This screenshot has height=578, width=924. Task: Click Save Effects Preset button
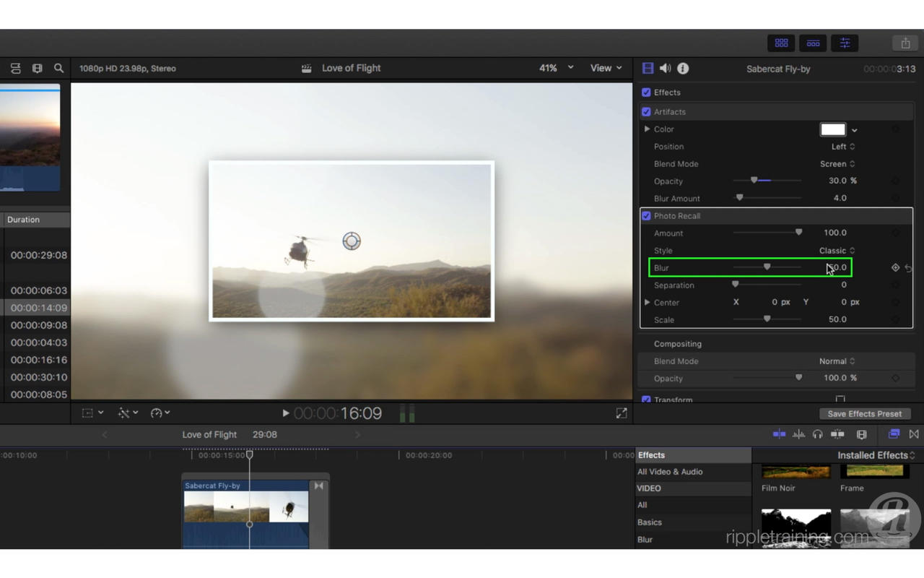click(x=864, y=414)
